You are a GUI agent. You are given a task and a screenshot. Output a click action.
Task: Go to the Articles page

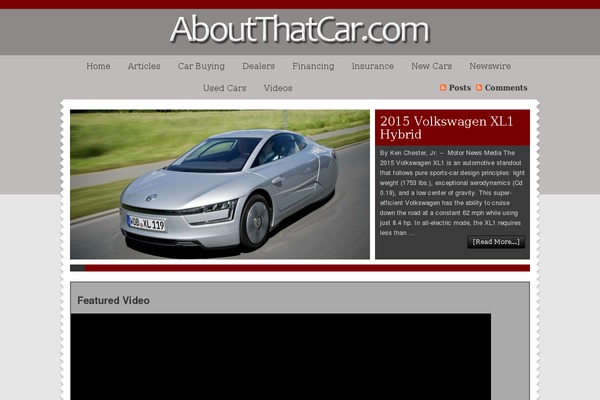click(144, 66)
